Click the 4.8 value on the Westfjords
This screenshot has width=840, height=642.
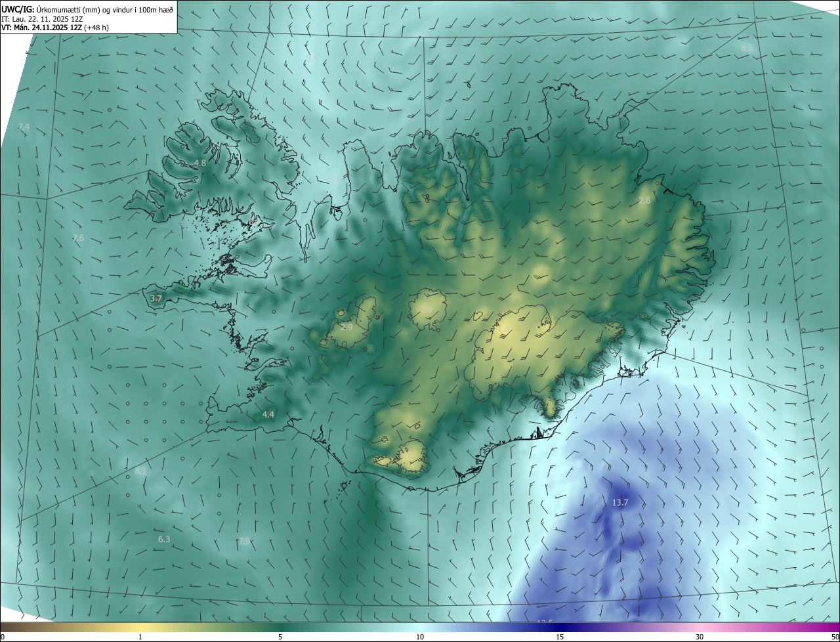pyautogui.click(x=200, y=163)
